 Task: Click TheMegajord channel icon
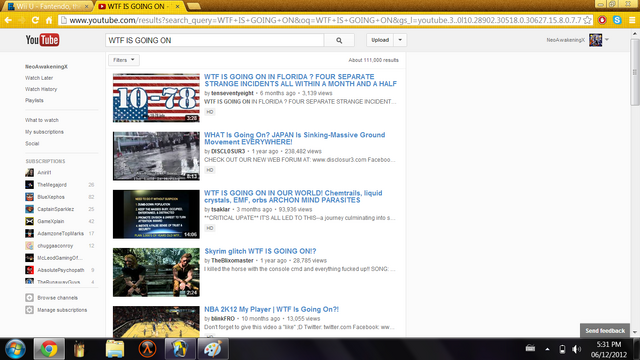tap(29, 185)
